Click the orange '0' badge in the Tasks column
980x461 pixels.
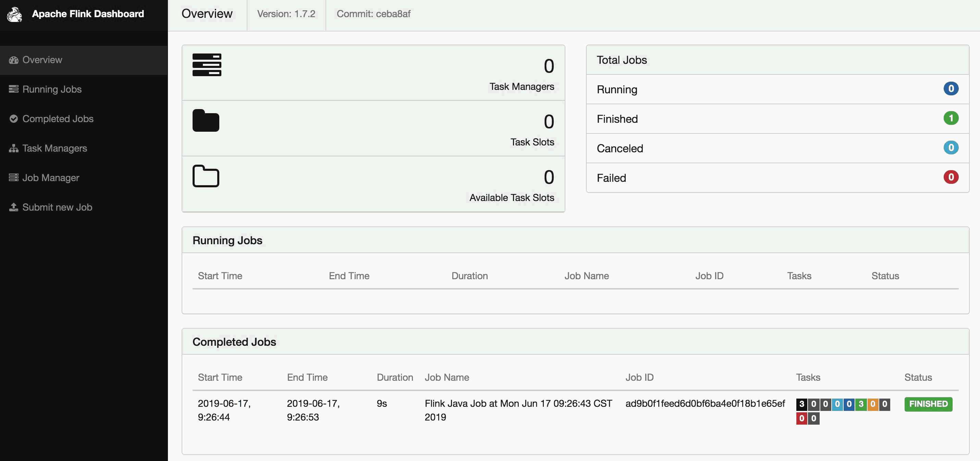pyautogui.click(x=873, y=404)
